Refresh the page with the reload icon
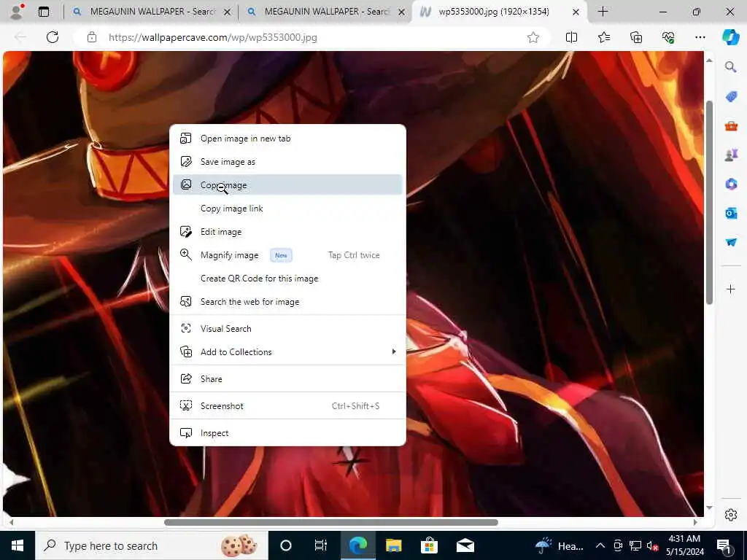Viewport: 747px width, 560px height. click(x=53, y=37)
